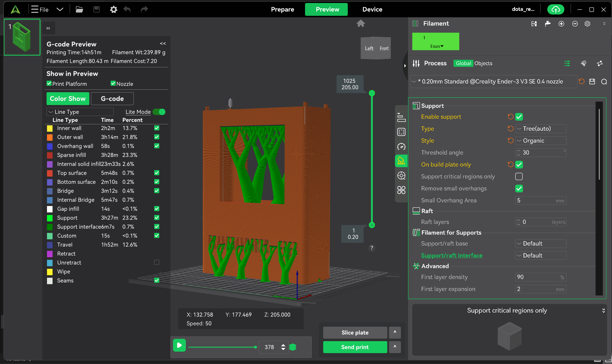Click the horizontal move progress slider

pyautogui.click(x=222, y=347)
